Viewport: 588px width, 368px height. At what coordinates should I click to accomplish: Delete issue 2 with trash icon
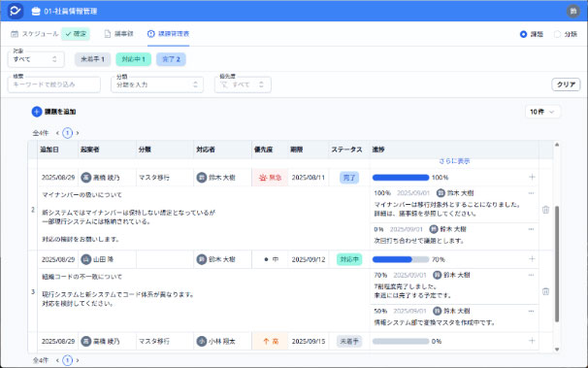(x=545, y=210)
